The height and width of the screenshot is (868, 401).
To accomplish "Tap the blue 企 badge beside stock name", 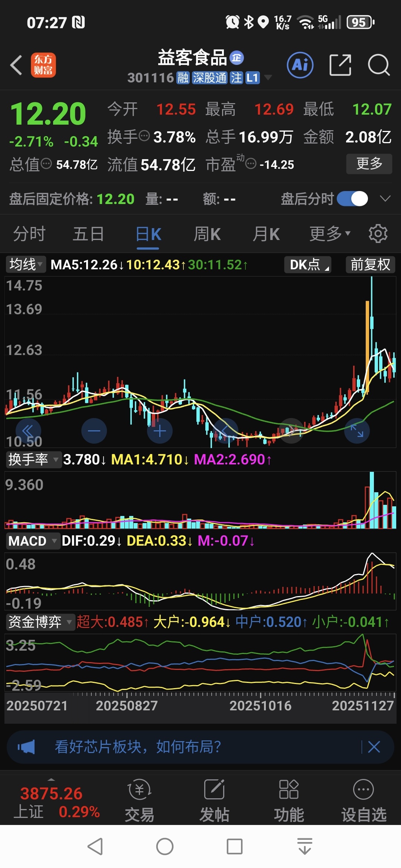I will pyautogui.click(x=237, y=58).
